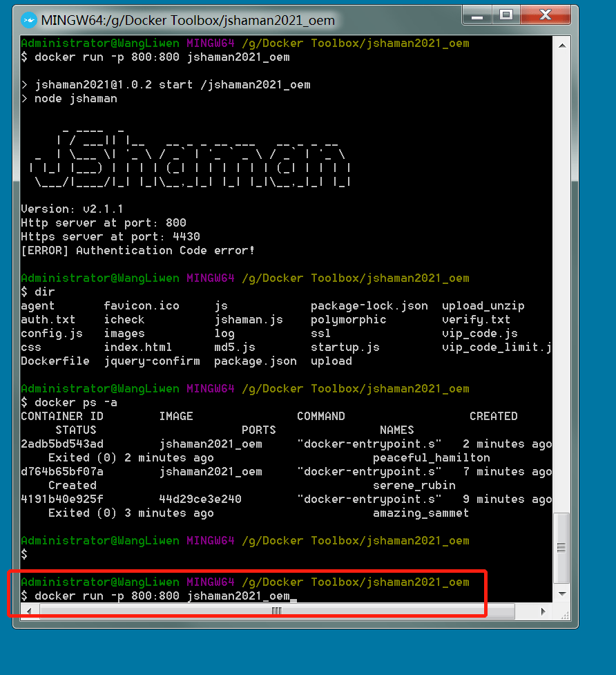The image size is (616, 675).
Task: Click the vertical scrollbar down arrow
Action: [x=561, y=593]
